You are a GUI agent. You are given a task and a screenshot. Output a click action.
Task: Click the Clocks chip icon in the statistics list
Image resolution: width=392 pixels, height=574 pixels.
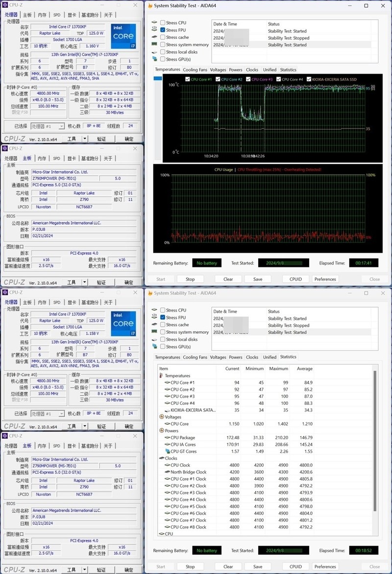161,458
